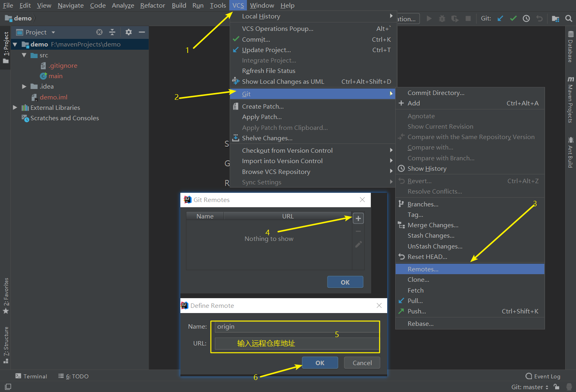Select the .gitignore file in tree
This screenshot has height=392, width=576.
59,66
